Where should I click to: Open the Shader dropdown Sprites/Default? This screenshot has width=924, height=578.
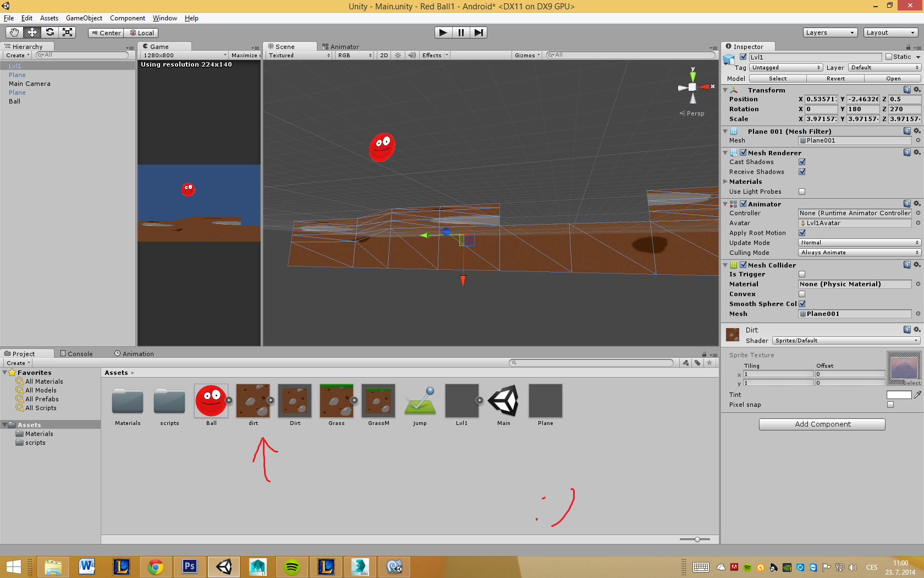[x=846, y=341]
